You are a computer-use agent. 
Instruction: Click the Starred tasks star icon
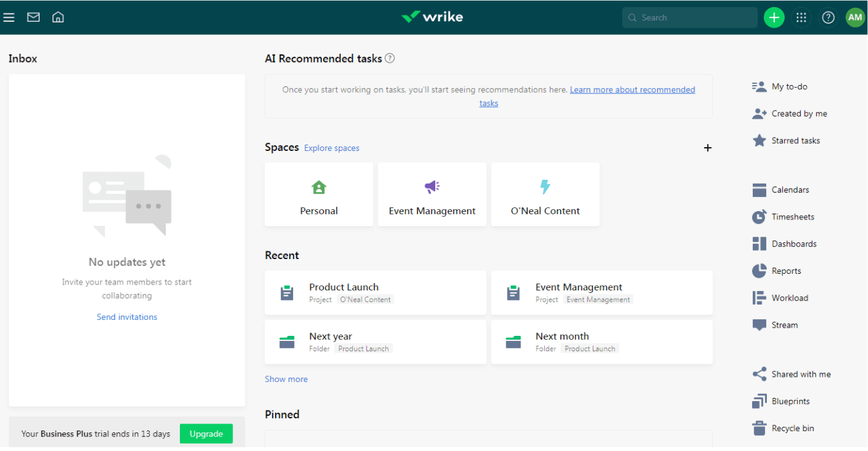[759, 141]
